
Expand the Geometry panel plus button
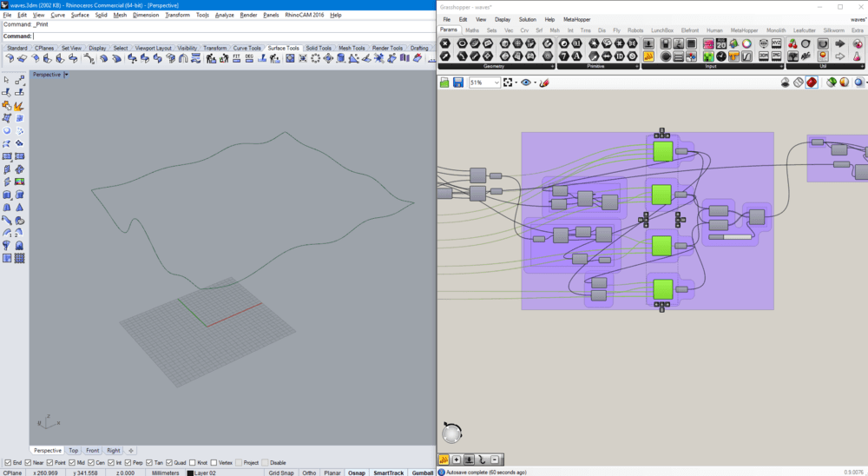pos(552,67)
